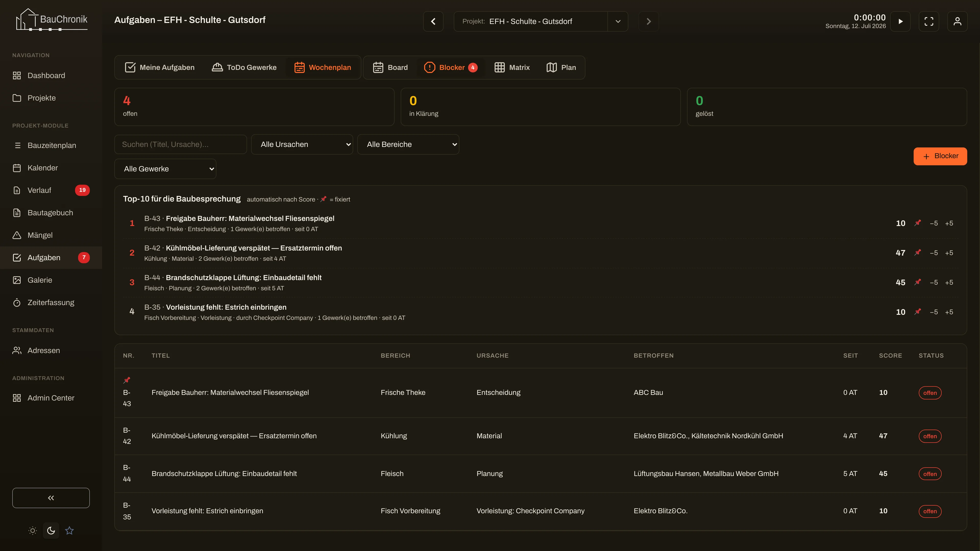Click the search field for Titel, Ursache
This screenshot has height=551, width=980.
(181, 144)
